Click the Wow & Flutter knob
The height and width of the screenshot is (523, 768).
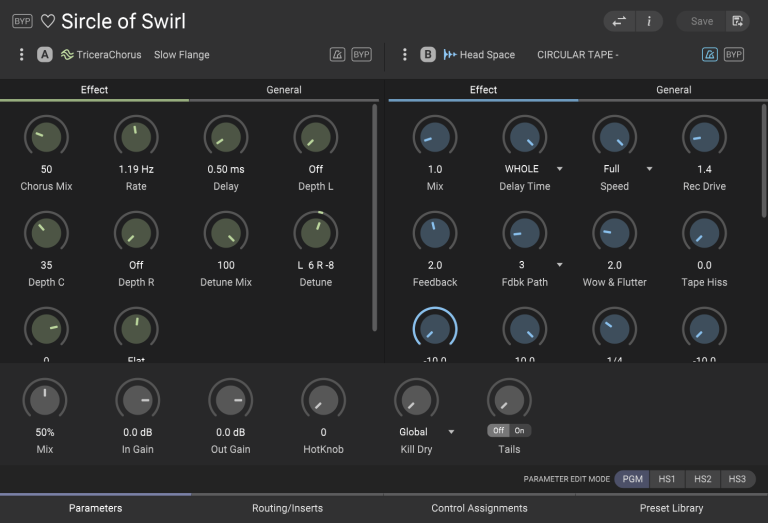[x=615, y=233]
